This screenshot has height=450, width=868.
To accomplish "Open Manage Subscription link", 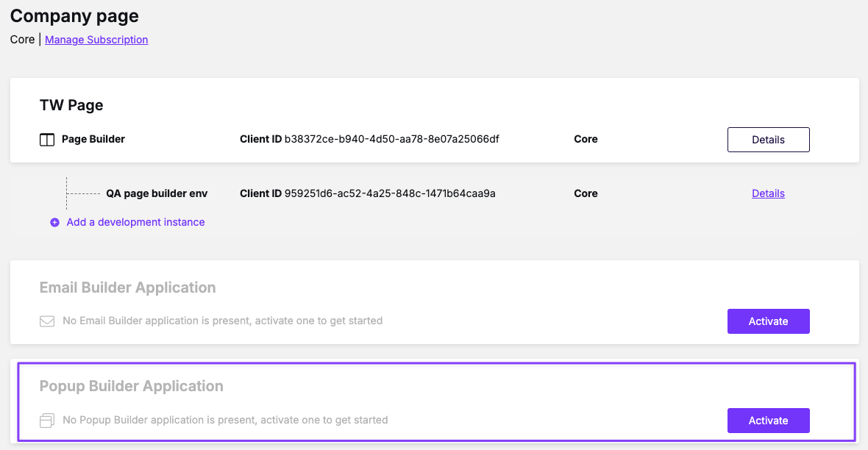I will (96, 40).
